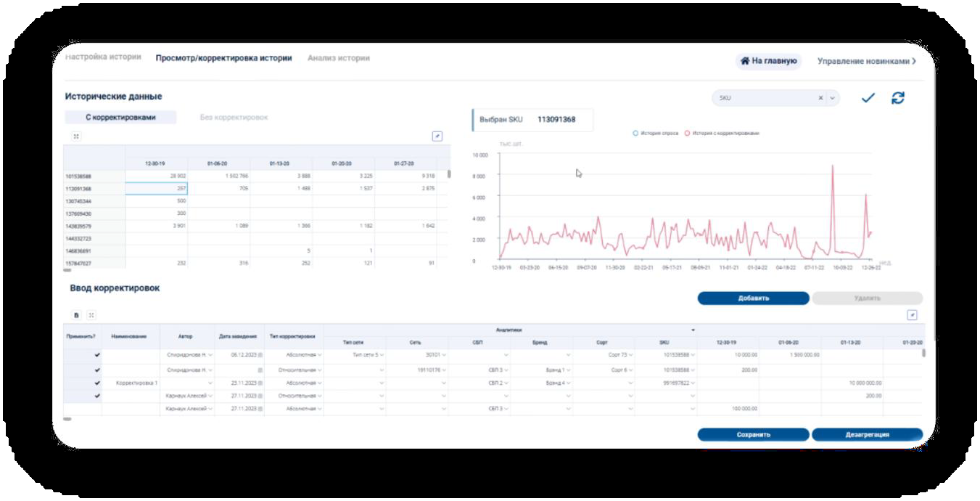Click horizontal scrollbar under corrections table

pyautogui.click(x=67, y=419)
